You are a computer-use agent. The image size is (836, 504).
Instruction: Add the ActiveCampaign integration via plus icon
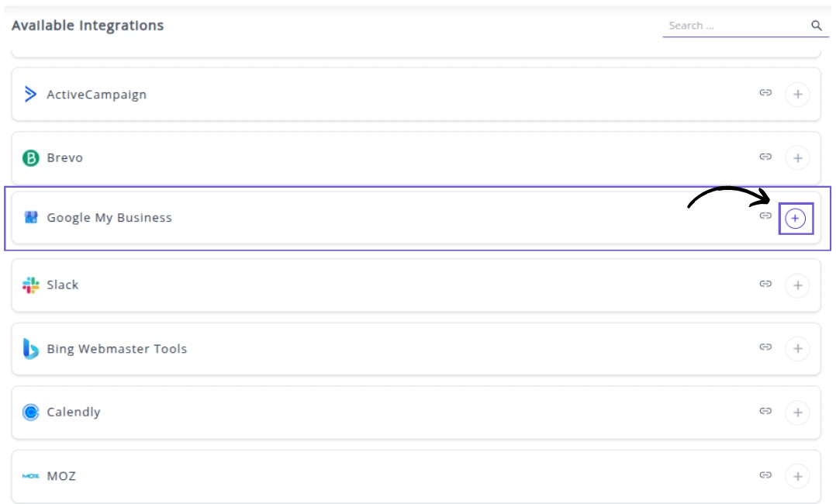point(797,95)
